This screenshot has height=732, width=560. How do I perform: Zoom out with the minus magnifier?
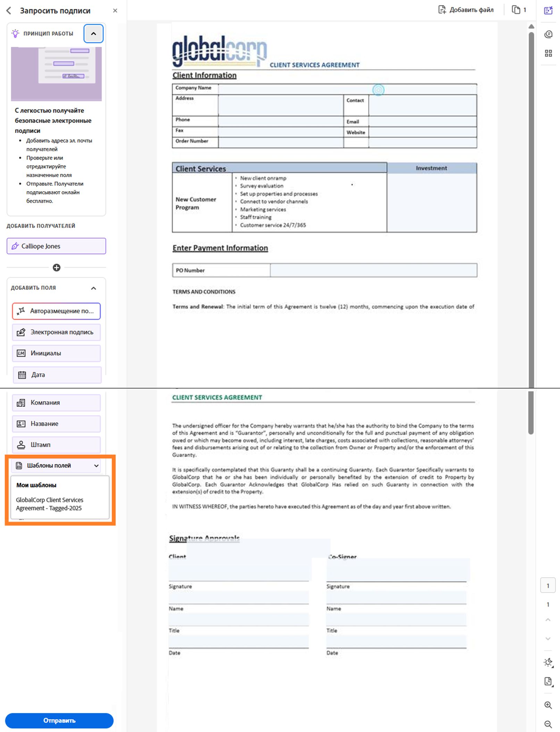548,724
